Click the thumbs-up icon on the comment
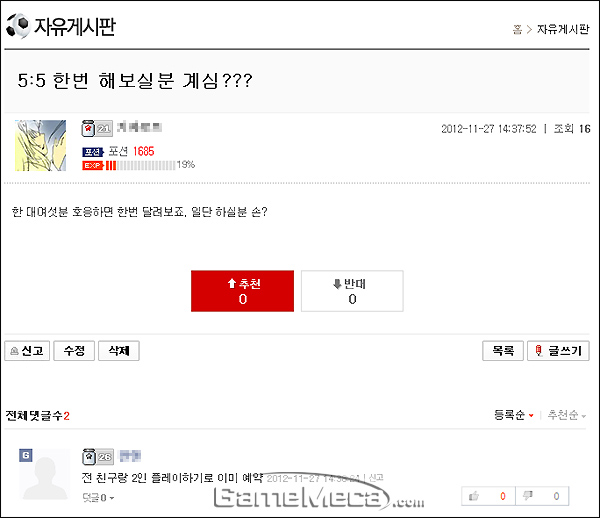The image size is (600, 518). click(x=474, y=496)
